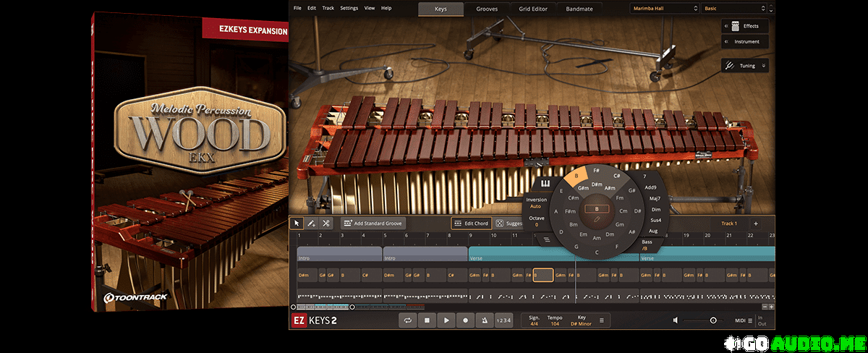868x353 pixels.
Task: Click Add Standard Groove button
Action: click(373, 224)
